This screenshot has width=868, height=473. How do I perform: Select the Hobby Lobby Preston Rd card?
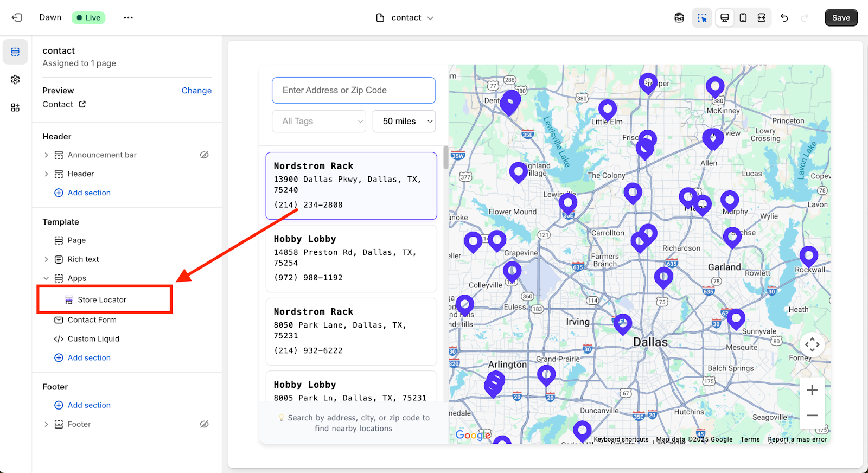352,259
